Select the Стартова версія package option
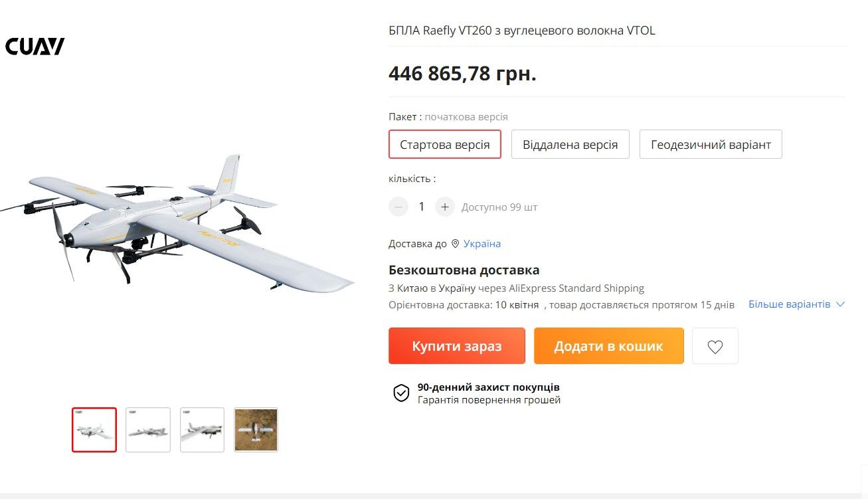 tap(444, 144)
